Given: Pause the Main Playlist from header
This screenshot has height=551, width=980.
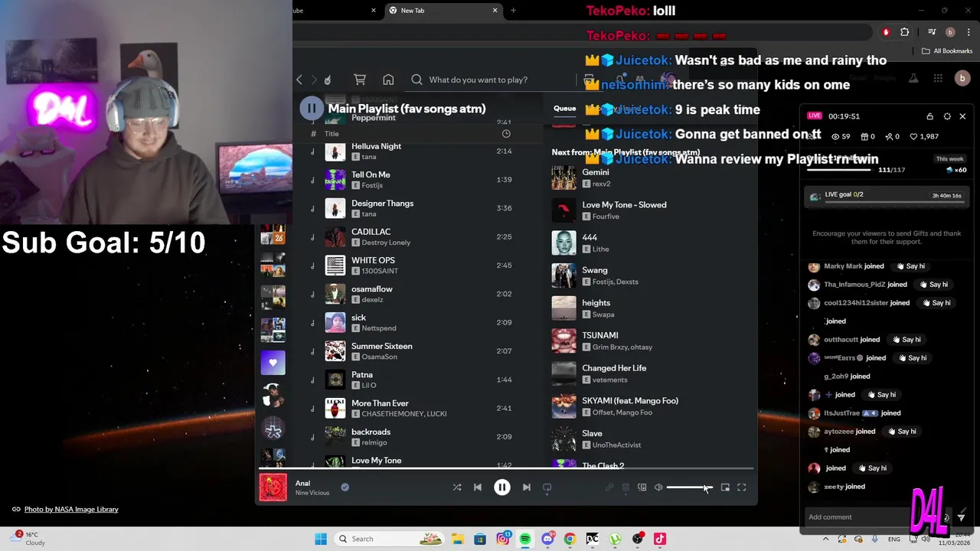Looking at the screenshot, I should [312, 109].
